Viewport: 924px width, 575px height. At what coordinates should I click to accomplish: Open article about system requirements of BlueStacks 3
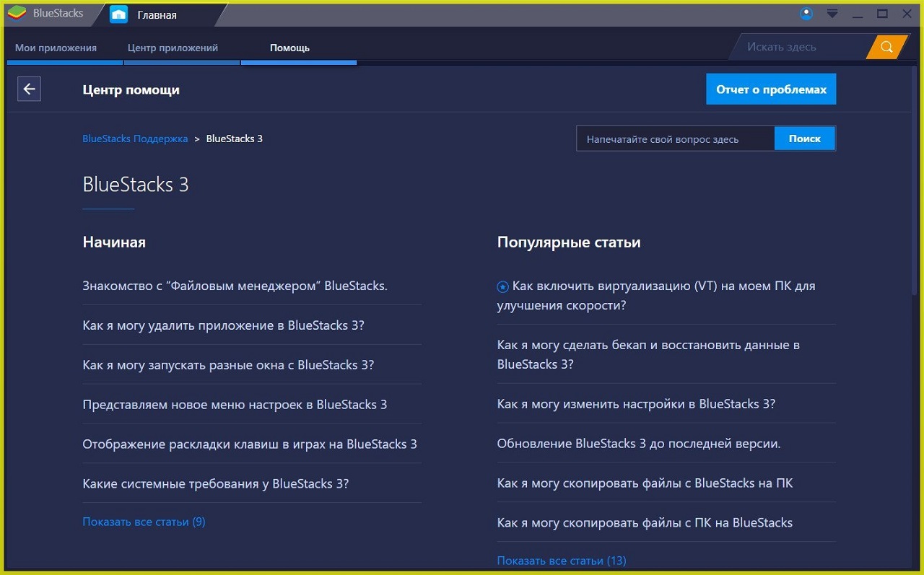point(215,483)
